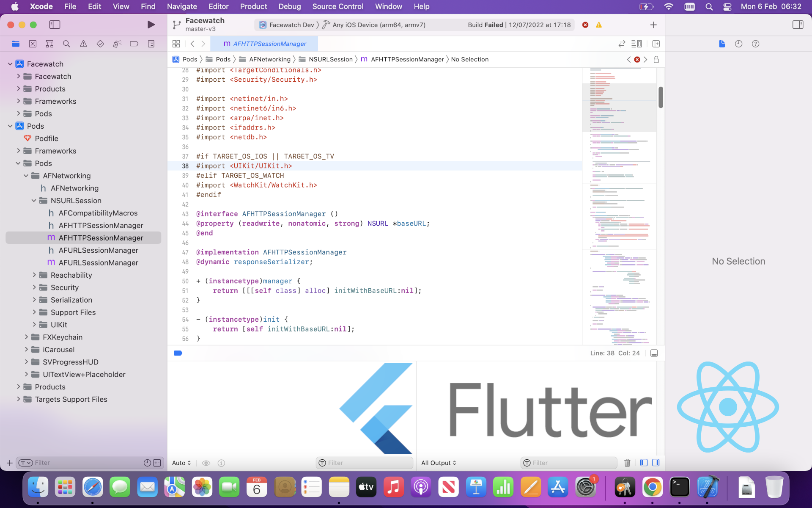Open the Auto variables scope dropdown
Image resolution: width=812 pixels, height=508 pixels.
pyautogui.click(x=181, y=463)
